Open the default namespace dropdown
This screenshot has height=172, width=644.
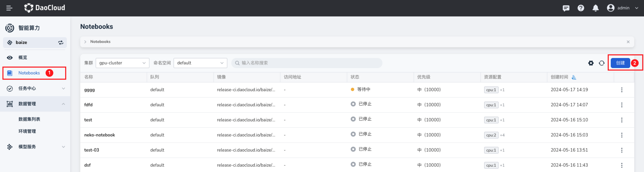coord(200,63)
